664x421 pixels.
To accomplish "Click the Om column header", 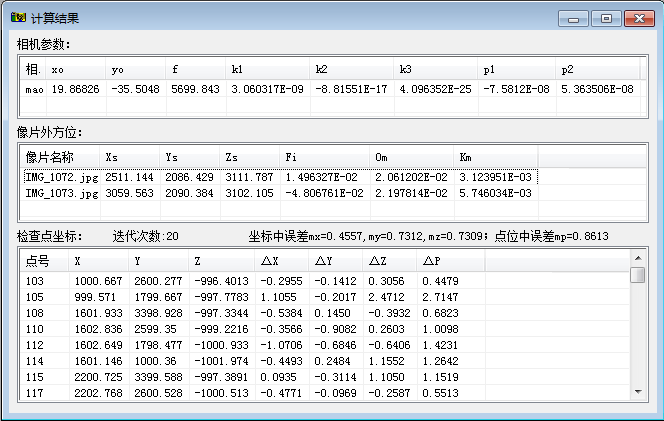I will coord(412,157).
